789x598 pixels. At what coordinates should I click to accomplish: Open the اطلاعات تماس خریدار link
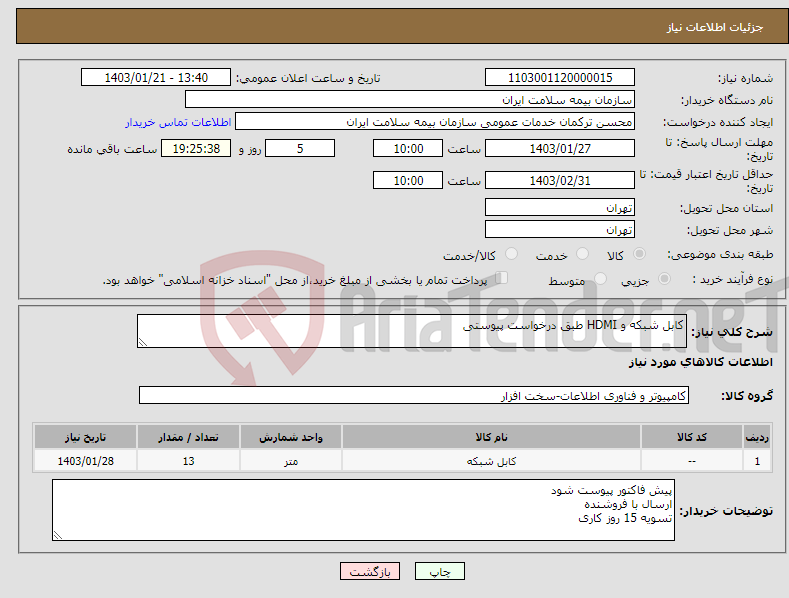pos(178,122)
